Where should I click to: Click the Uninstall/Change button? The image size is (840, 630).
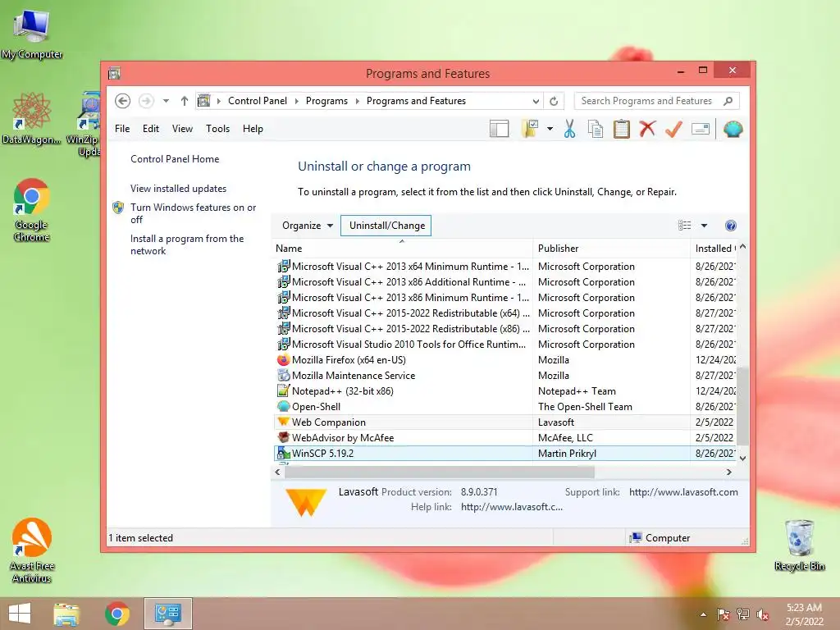tap(387, 226)
